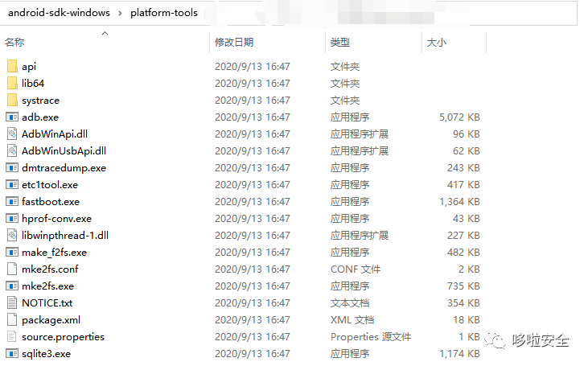588x366 pixels.
Task: Click platform-tools in the address bar
Action: point(164,13)
